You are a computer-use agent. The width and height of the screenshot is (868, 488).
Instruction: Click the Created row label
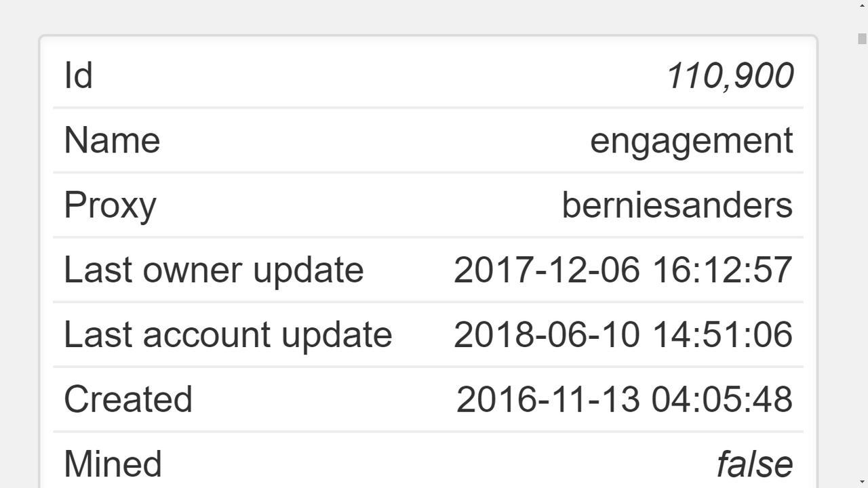[128, 399]
